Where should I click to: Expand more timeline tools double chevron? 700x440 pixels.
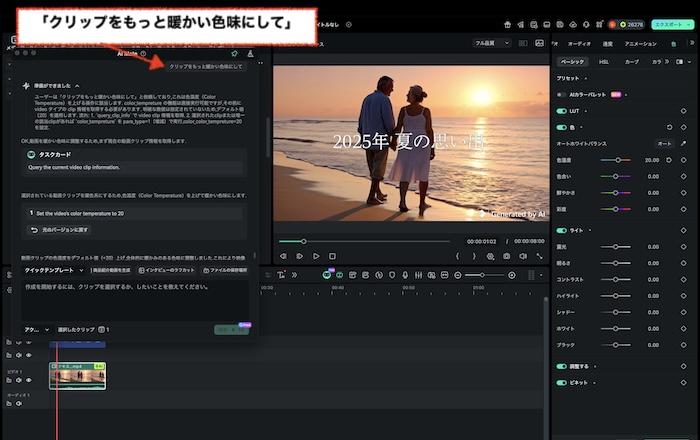294,275
